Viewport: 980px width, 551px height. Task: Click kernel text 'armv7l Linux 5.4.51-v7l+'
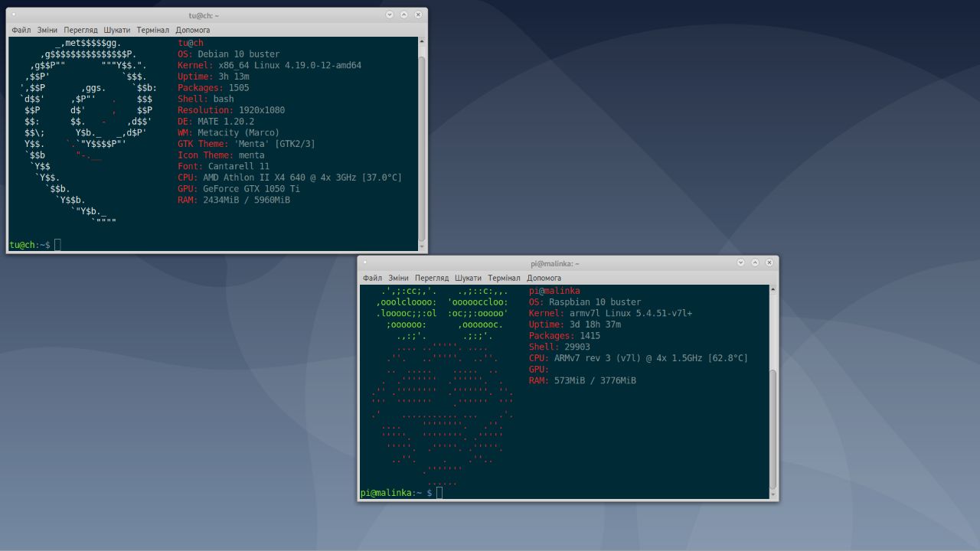pos(631,313)
